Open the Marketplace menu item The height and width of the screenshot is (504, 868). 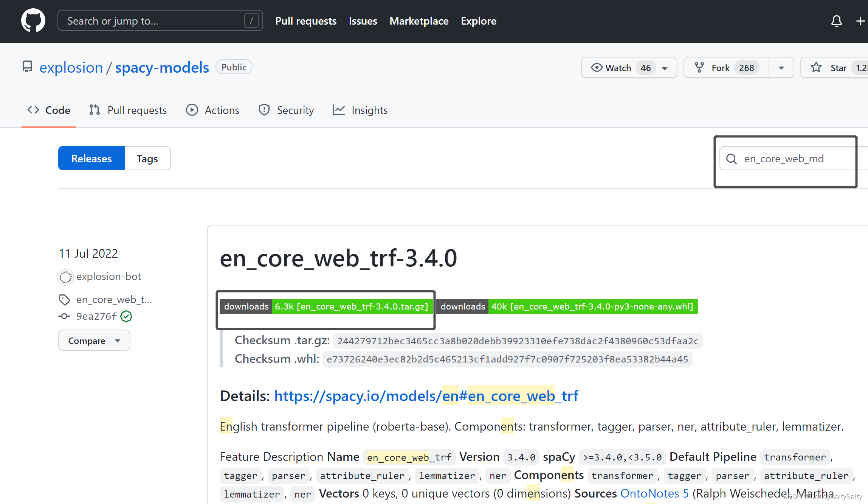419,21
